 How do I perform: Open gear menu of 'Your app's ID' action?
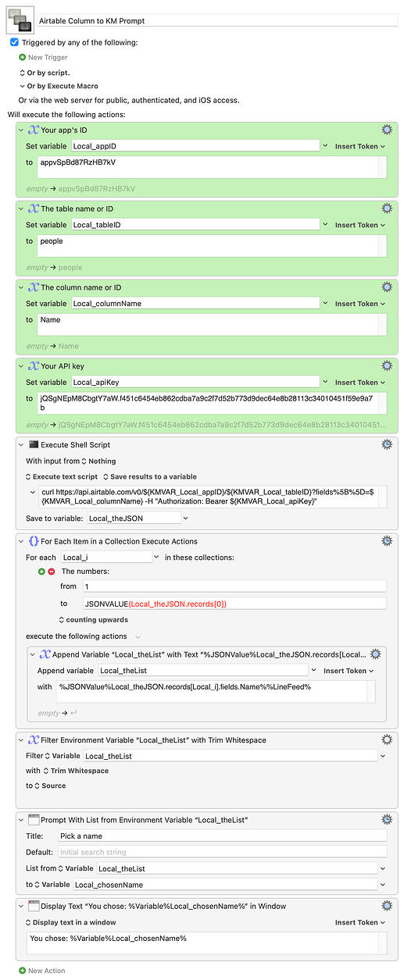coord(386,130)
